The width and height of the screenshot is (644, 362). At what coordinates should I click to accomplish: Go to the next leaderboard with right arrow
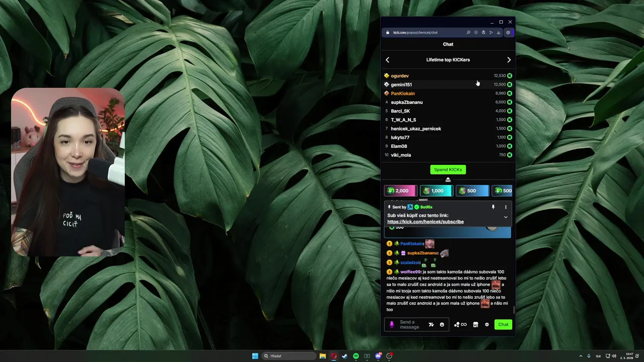(509, 60)
